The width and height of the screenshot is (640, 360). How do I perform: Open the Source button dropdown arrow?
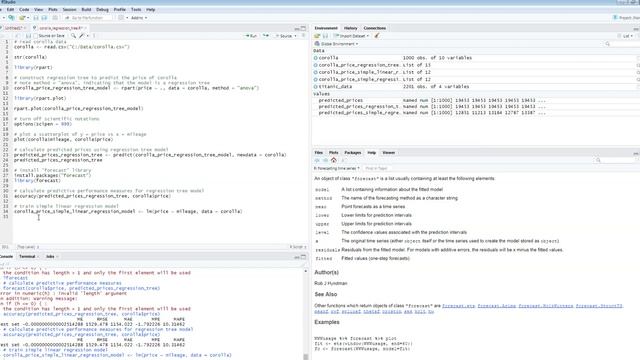[296, 36]
